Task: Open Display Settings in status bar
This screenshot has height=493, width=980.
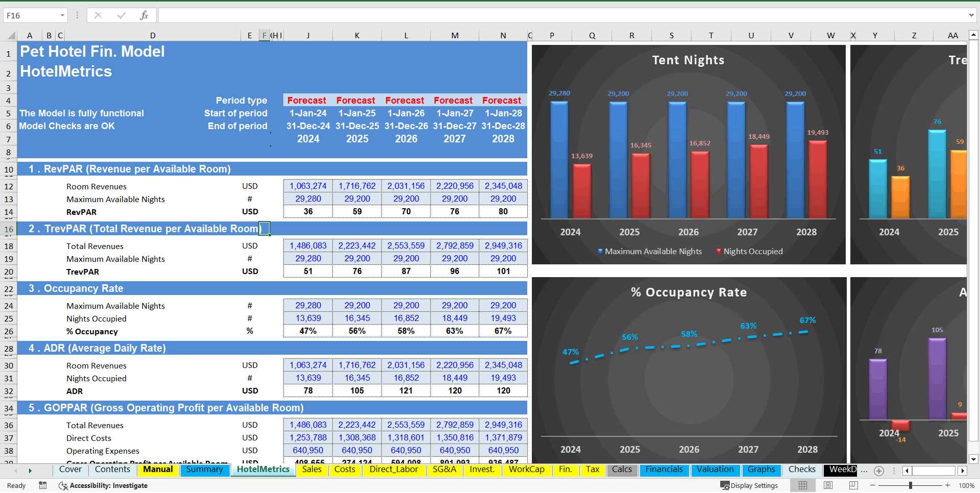Action: click(749, 485)
